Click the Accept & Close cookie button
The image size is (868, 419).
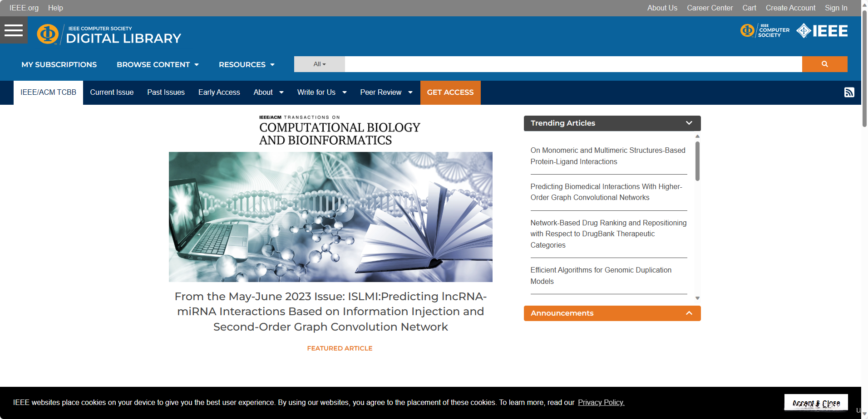click(x=816, y=403)
